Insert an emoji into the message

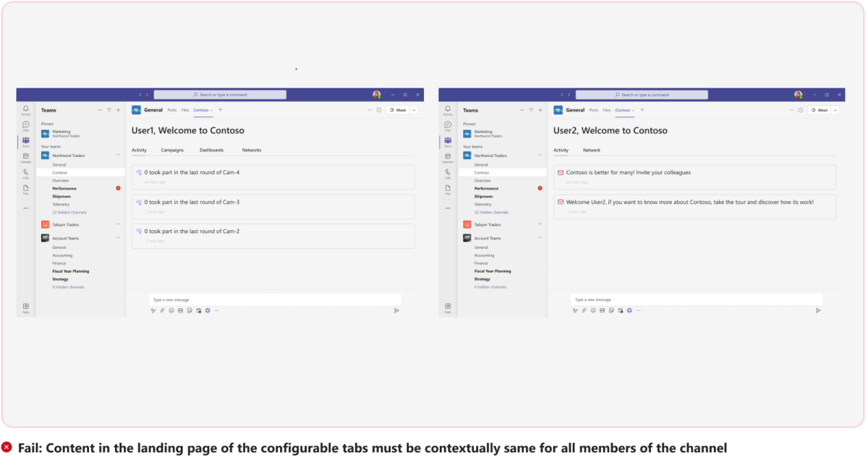pos(171,310)
